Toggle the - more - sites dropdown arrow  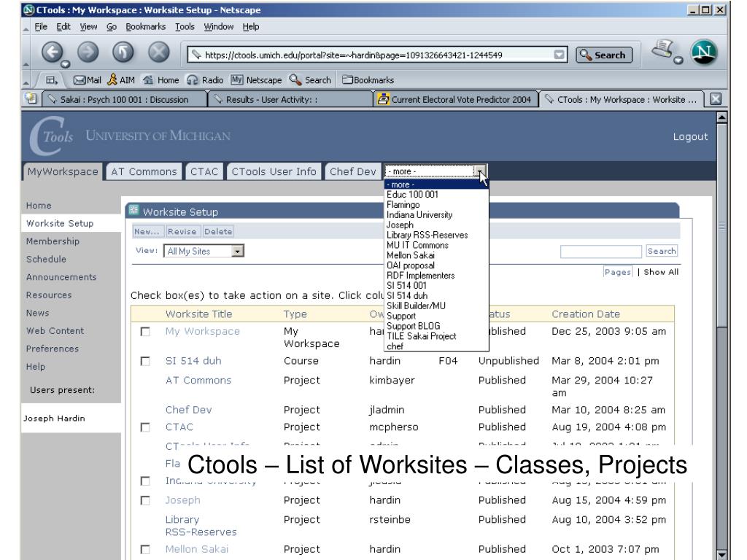[480, 171]
